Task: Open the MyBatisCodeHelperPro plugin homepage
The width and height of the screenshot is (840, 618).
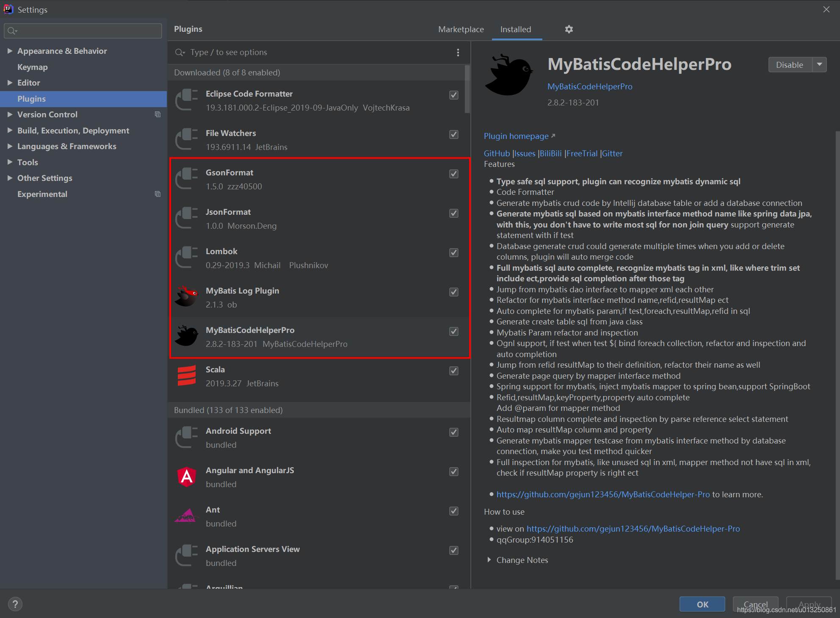Action: tap(517, 136)
